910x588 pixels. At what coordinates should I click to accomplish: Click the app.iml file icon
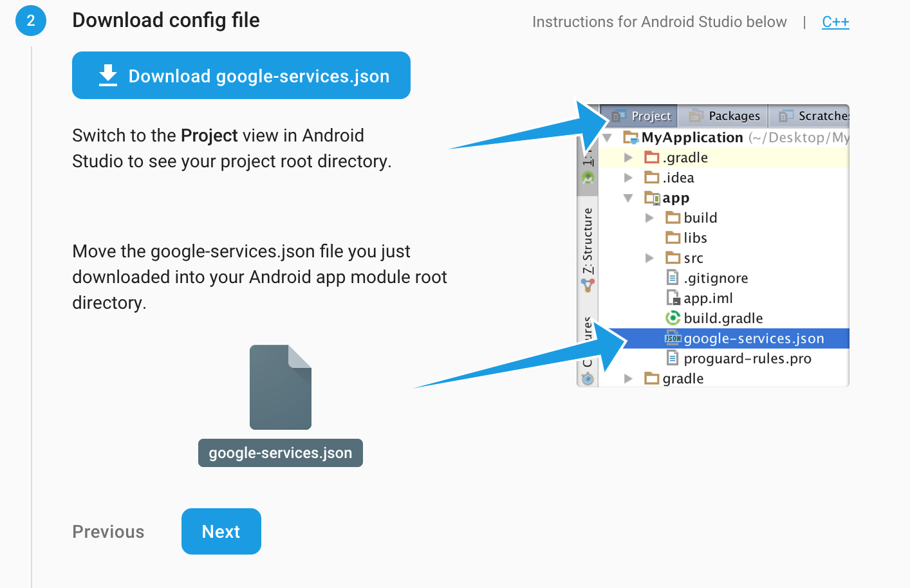tap(673, 298)
